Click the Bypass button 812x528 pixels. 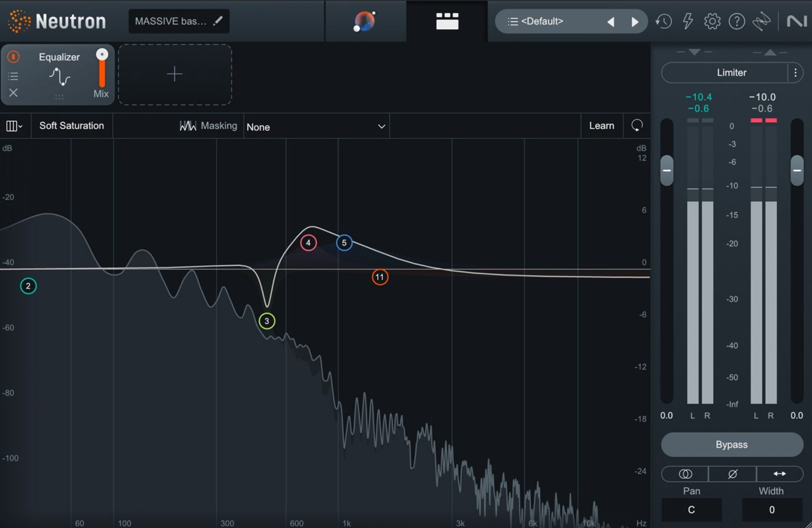[x=732, y=445]
